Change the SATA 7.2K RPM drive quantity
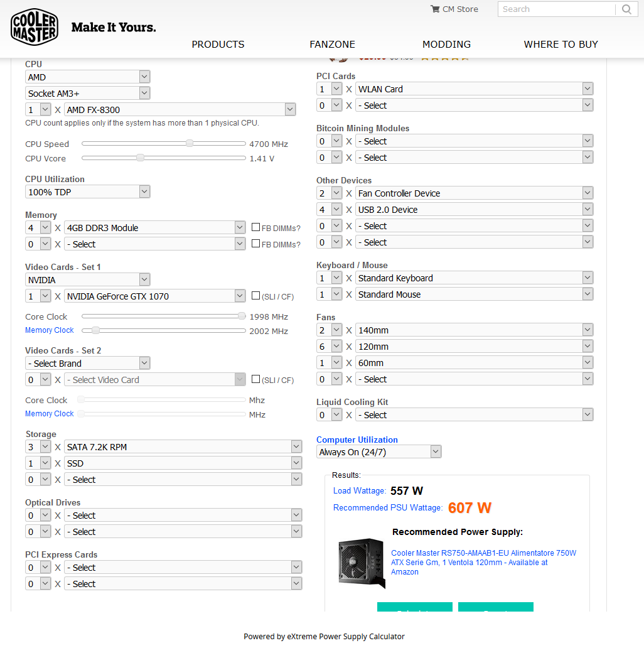The width and height of the screenshot is (644, 648). coord(38,446)
